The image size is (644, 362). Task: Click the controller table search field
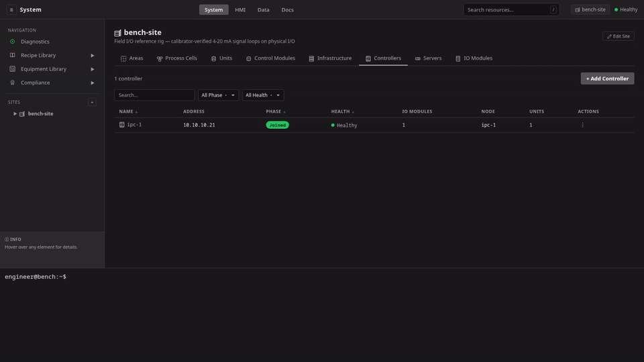click(154, 95)
